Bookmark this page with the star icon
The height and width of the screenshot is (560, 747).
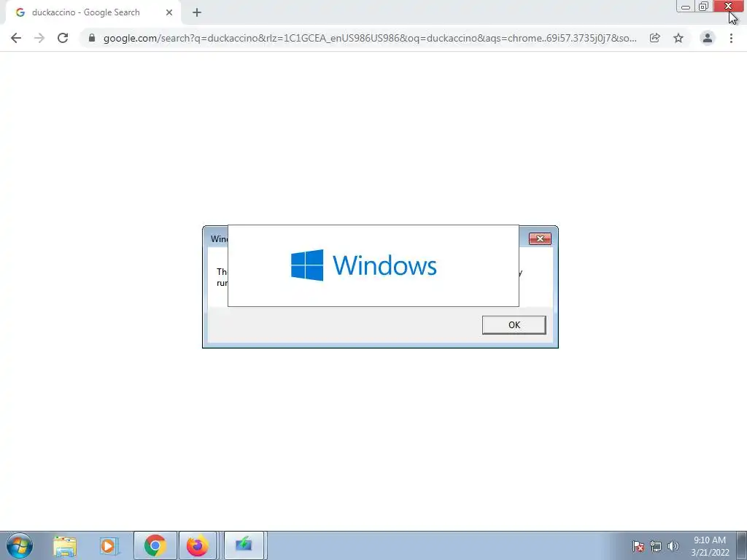[678, 38]
